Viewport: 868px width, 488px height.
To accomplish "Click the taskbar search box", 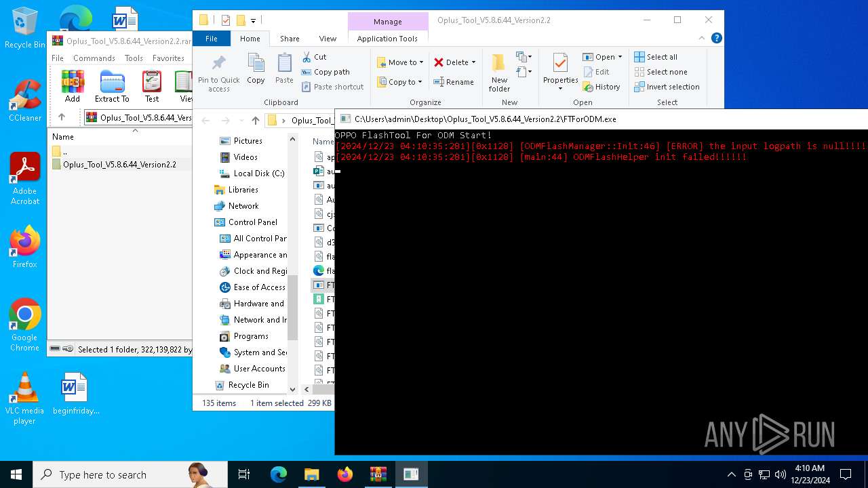I will click(x=130, y=474).
